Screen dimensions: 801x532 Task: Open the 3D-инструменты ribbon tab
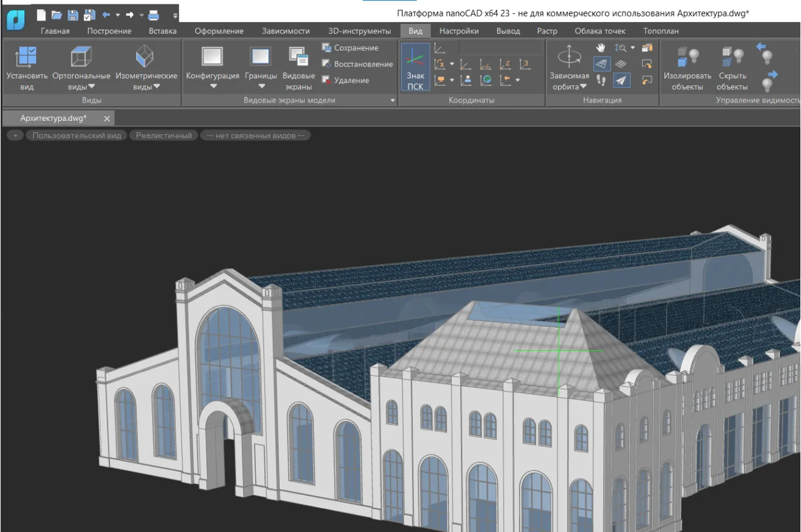click(x=359, y=31)
